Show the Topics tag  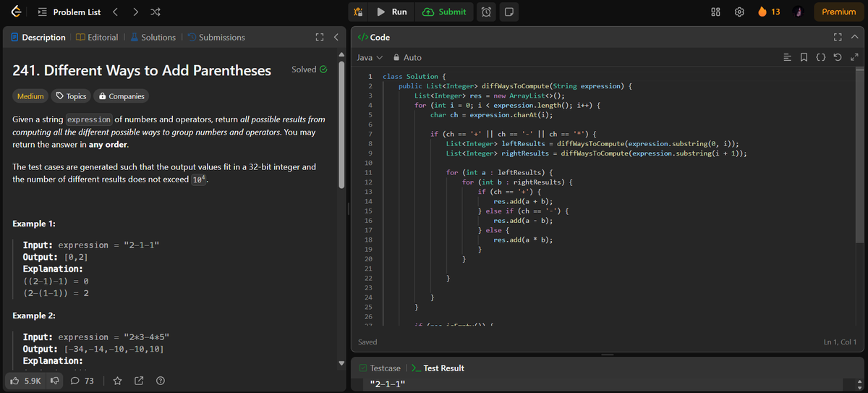click(70, 96)
